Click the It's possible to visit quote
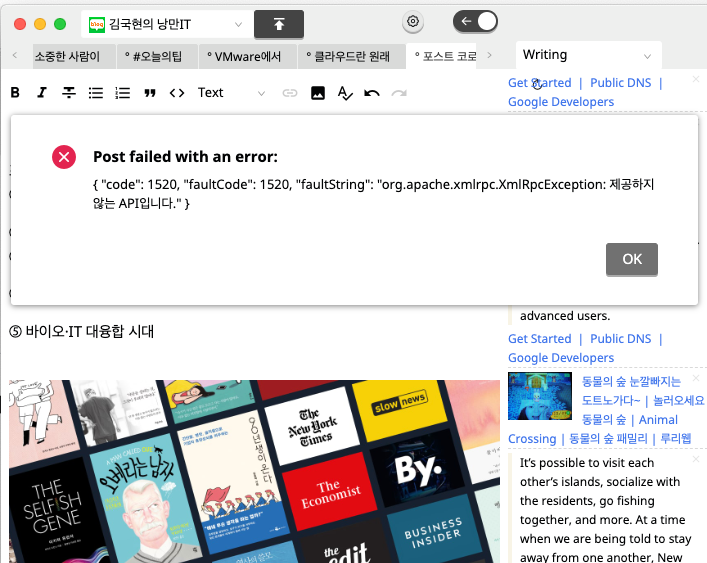The height and width of the screenshot is (563, 707). click(x=605, y=510)
